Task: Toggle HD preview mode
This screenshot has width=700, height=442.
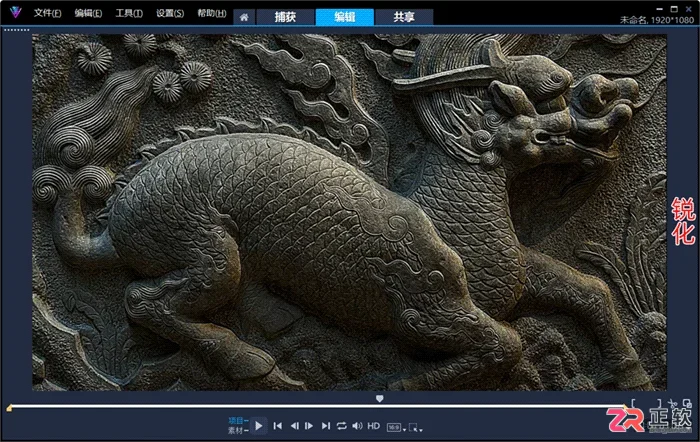Action: pyautogui.click(x=374, y=426)
